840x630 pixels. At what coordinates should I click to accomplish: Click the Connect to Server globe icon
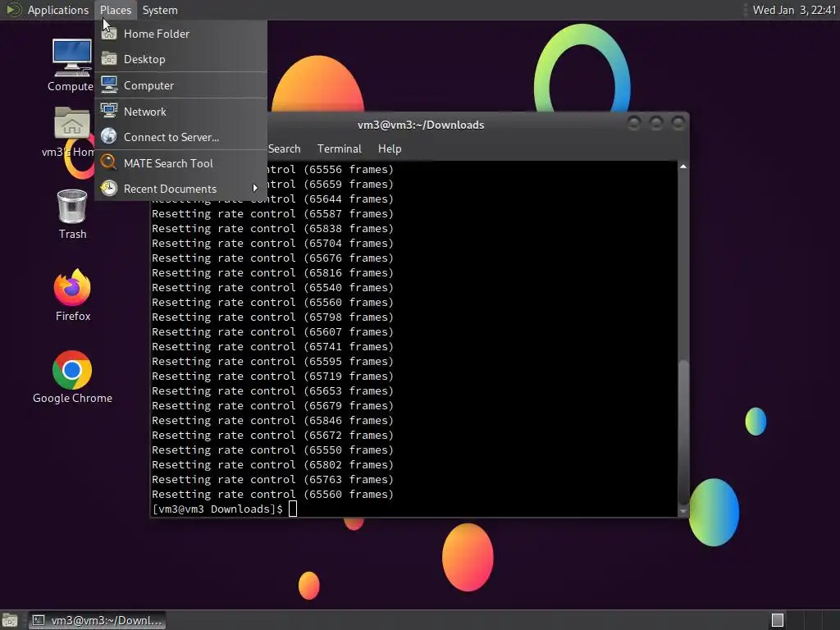coord(109,136)
